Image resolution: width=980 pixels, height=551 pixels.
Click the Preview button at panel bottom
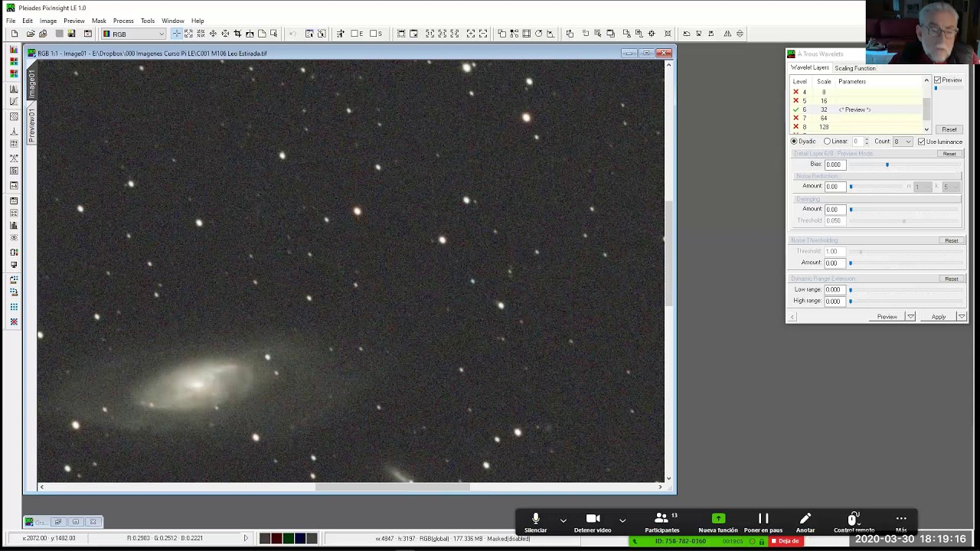[x=887, y=317]
